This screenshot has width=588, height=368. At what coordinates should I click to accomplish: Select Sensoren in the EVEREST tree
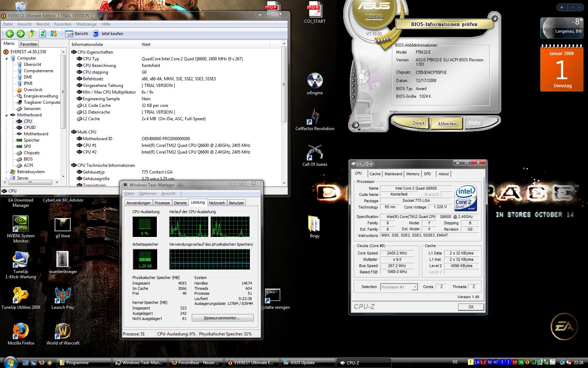(x=32, y=109)
